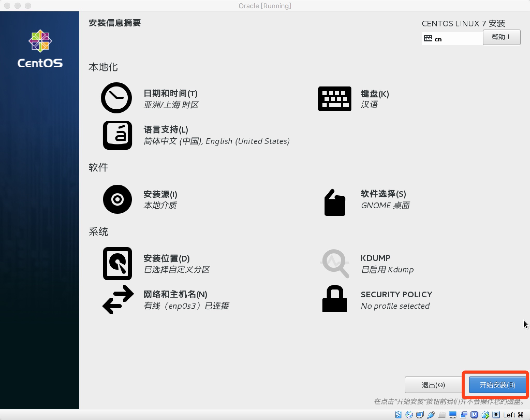Viewport: 530px width, 420px height.
Task: Open KDUMP settings label
Action: [376, 258]
